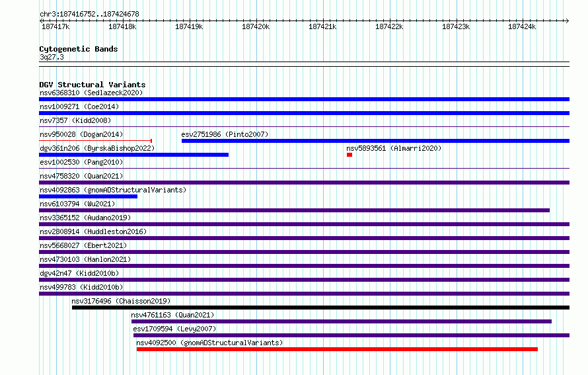The width and height of the screenshot is (588, 375).
Task: Select nsv2808914 (Huddleston2016) label
Action: tap(93, 231)
